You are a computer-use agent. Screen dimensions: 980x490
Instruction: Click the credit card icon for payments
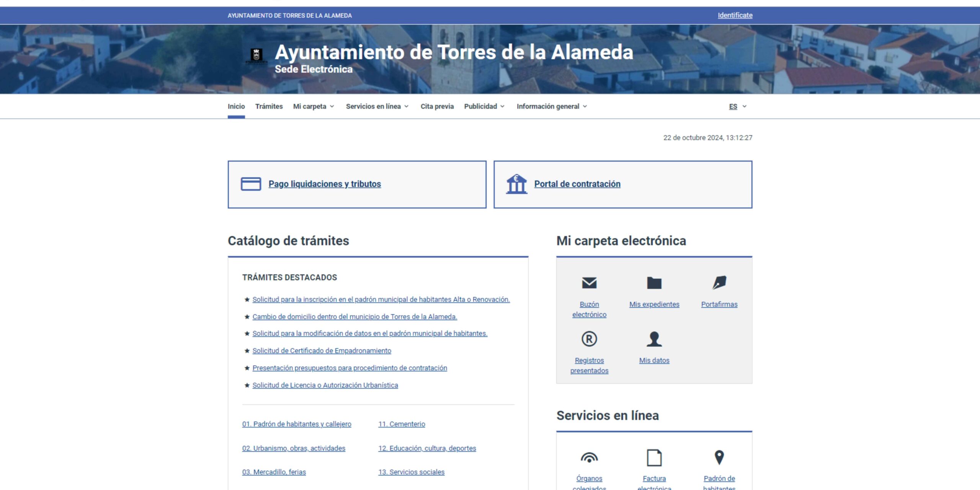(252, 184)
